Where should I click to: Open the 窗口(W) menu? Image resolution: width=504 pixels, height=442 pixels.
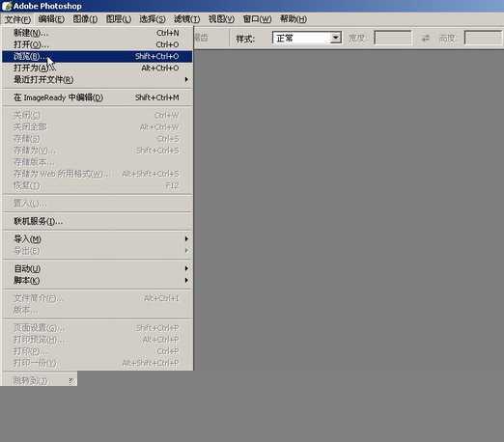click(257, 19)
